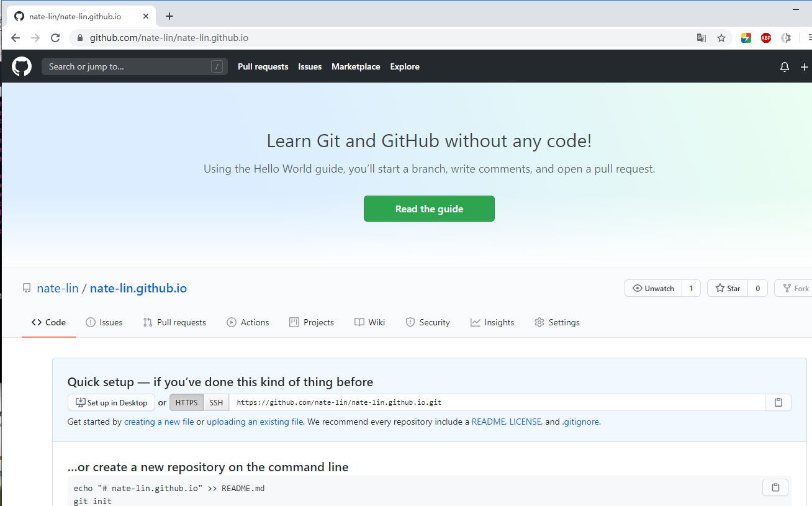This screenshot has height=506, width=812.
Task: Open the repository Issues tab
Action: pyautogui.click(x=104, y=322)
